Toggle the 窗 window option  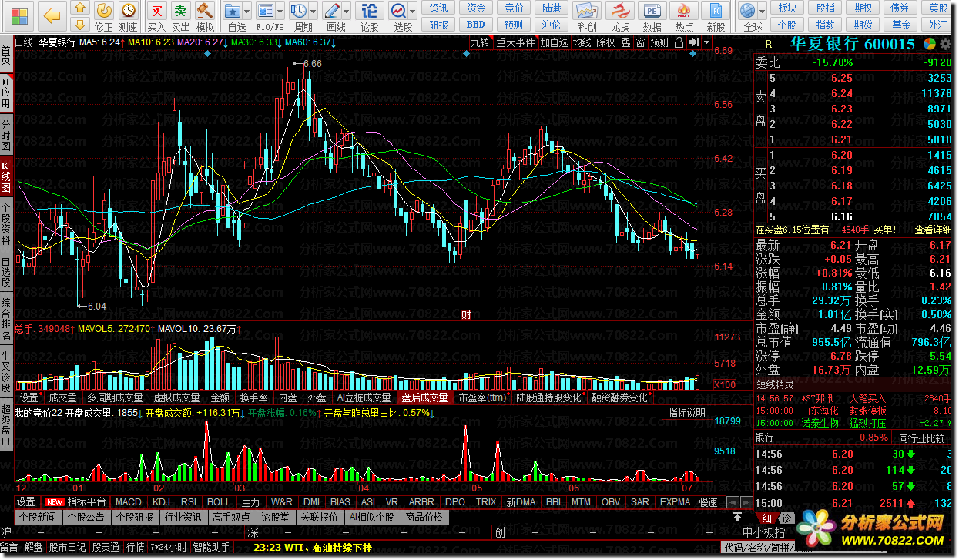click(x=640, y=42)
